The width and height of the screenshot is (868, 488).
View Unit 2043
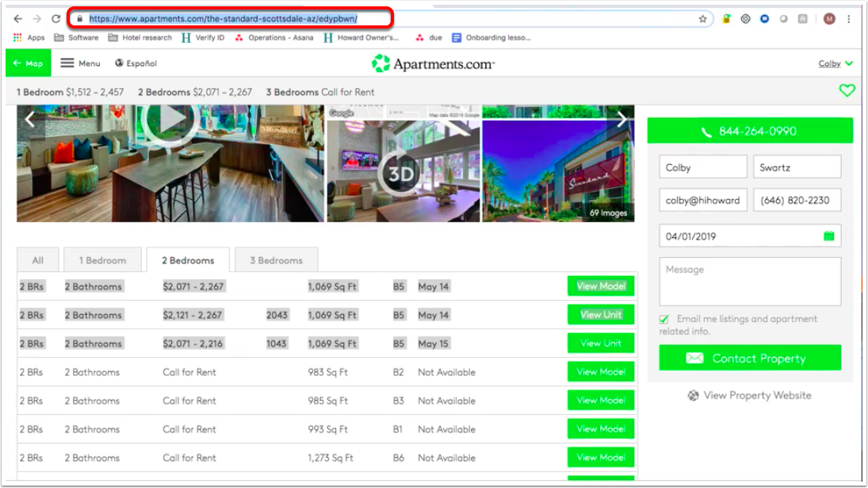(601, 315)
